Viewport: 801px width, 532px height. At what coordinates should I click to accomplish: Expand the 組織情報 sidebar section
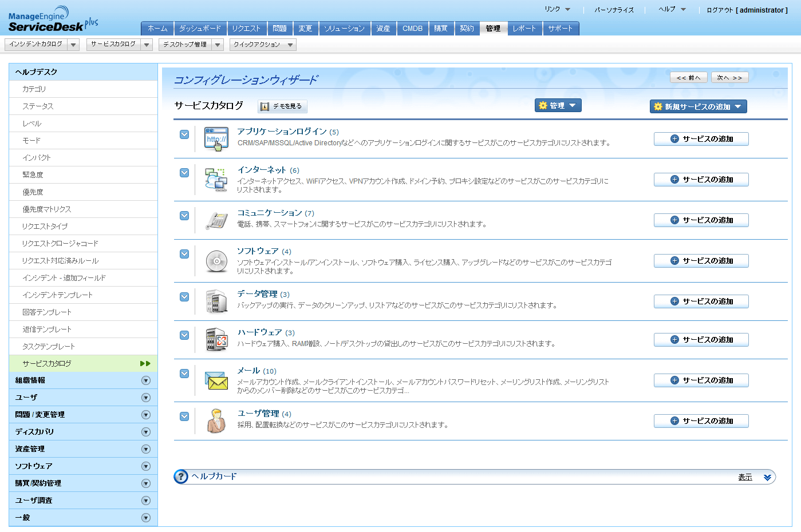[83, 380]
